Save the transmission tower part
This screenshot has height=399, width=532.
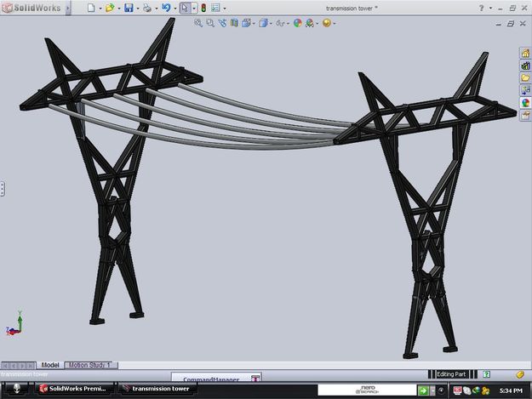pos(129,8)
